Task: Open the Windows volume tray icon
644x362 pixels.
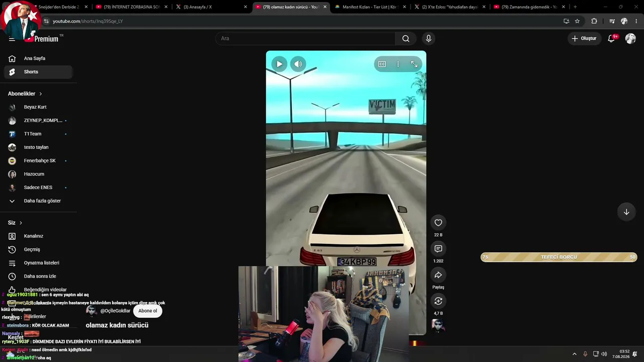Action: [604, 354]
